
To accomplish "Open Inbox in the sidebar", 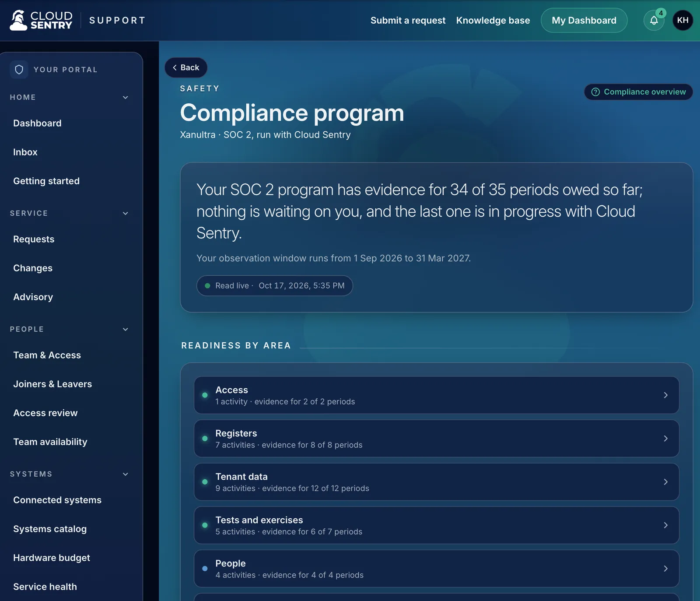I will coord(25,152).
